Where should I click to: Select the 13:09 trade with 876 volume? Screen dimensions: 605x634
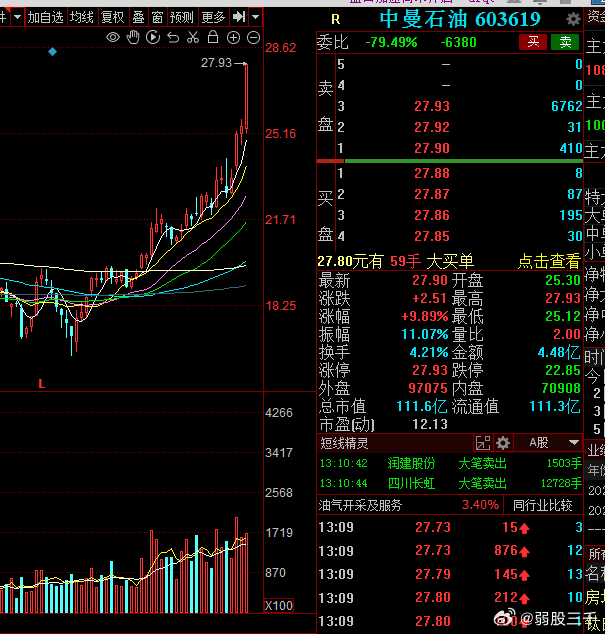tap(450, 551)
